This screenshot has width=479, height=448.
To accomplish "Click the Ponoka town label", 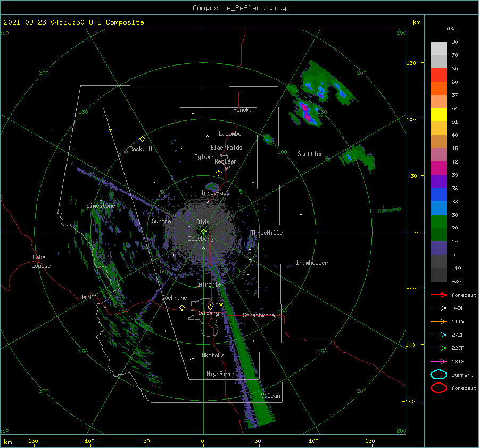I will tap(243, 110).
